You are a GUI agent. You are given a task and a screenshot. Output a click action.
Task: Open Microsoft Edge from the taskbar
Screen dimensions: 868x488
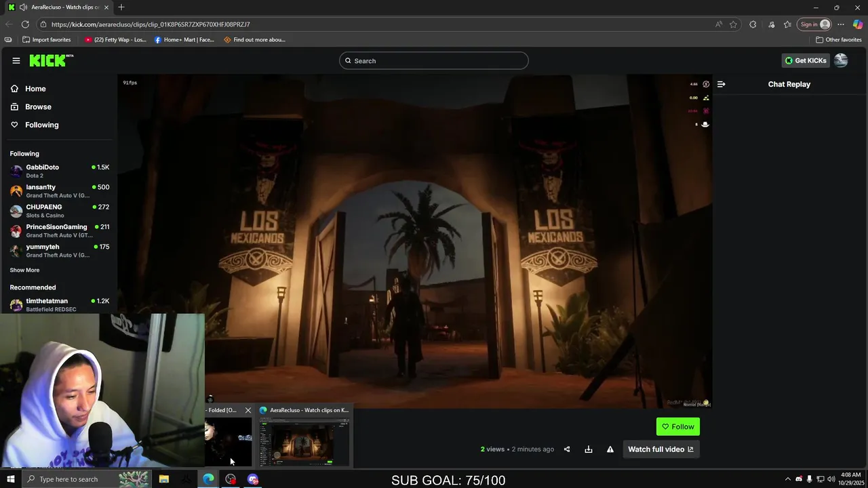click(x=208, y=479)
